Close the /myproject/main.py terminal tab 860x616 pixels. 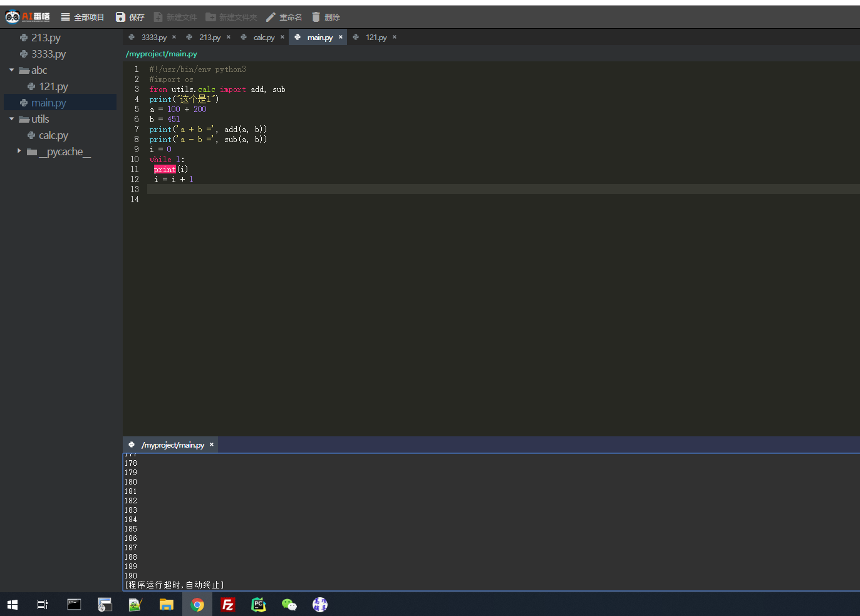click(212, 444)
